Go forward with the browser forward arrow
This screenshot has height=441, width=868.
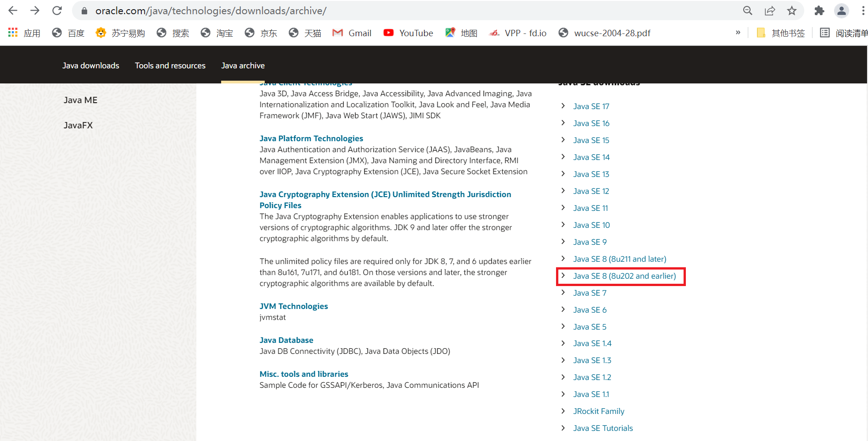pyautogui.click(x=35, y=11)
